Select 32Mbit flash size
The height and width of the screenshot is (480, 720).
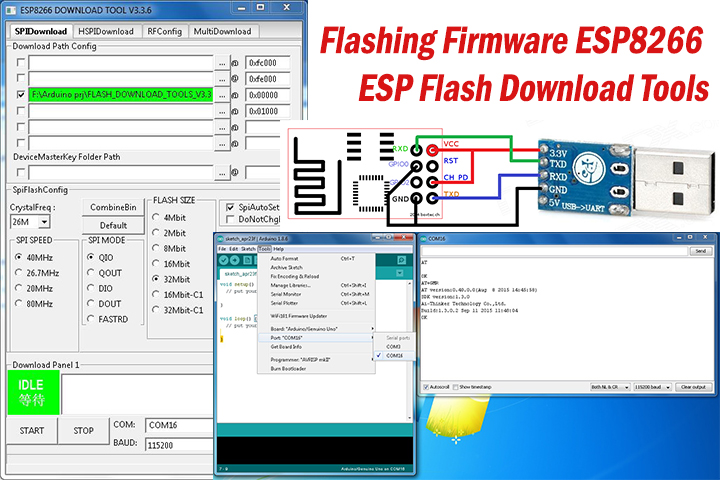pyautogui.click(x=156, y=279)
